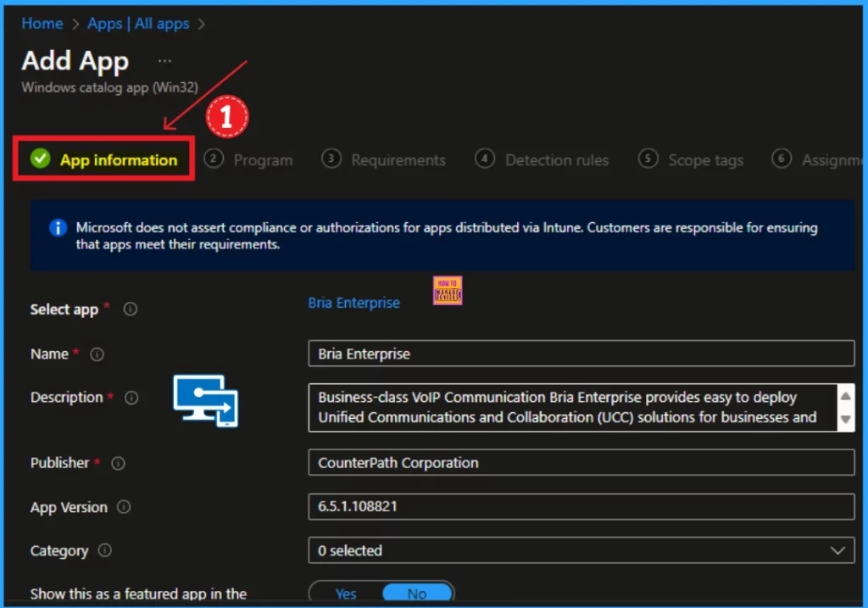Click the Show this as a featured app label

pyautogui.click(x=138, y=594)
